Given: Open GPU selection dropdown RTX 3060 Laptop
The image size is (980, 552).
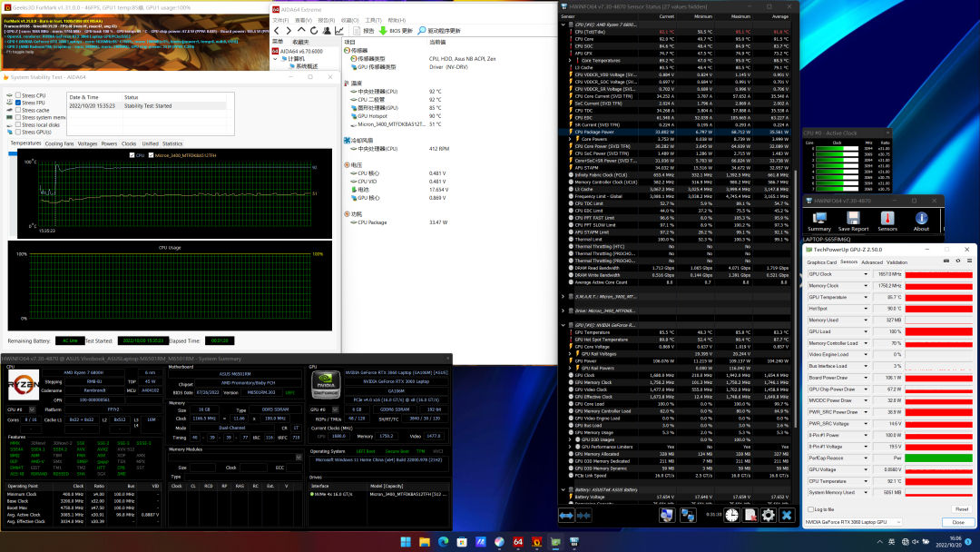Looking at the screenshot, I should coord(853,522).
